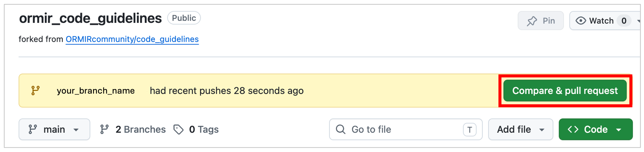
Task: Expand the Add file dropdown
Action: click(x=520, y=129)
